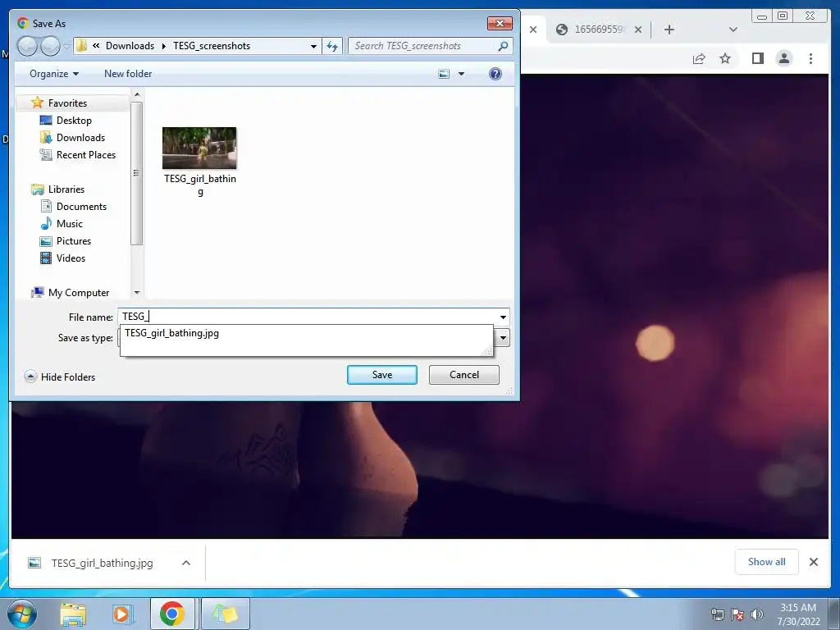Click the Forward navigation arrow in dialog
The image size is (840, 630).
point(50,46)
